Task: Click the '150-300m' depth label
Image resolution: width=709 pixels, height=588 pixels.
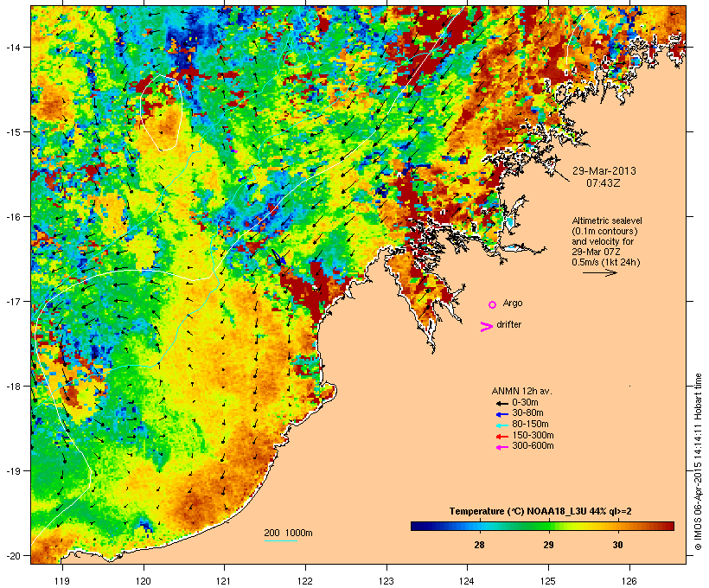Action: pyautogui.click(x=533, y=436)
